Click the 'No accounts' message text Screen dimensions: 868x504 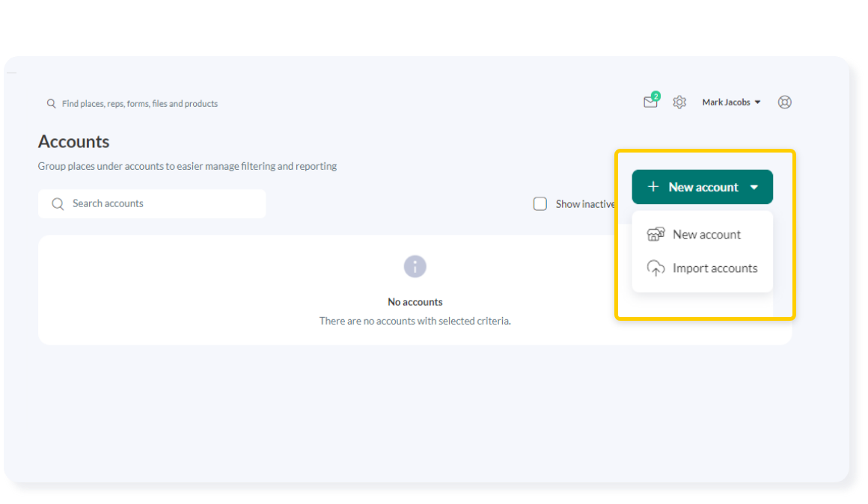point(415,302)
